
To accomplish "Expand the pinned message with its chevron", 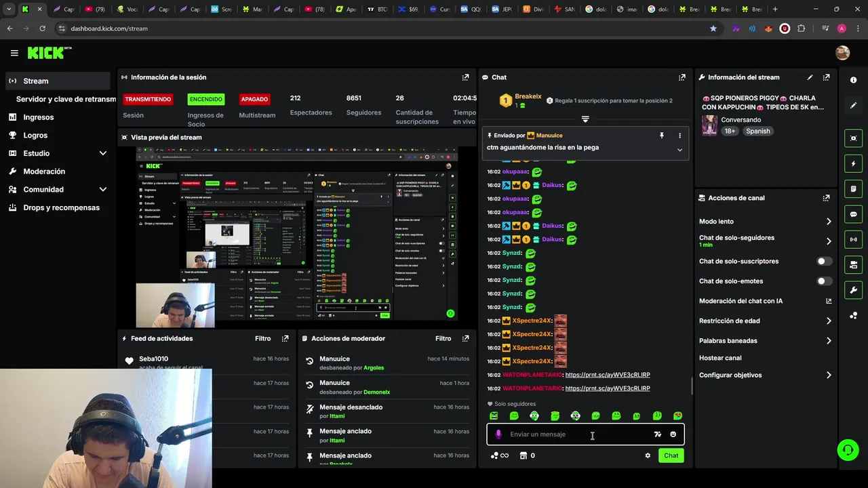I will 679,150.
